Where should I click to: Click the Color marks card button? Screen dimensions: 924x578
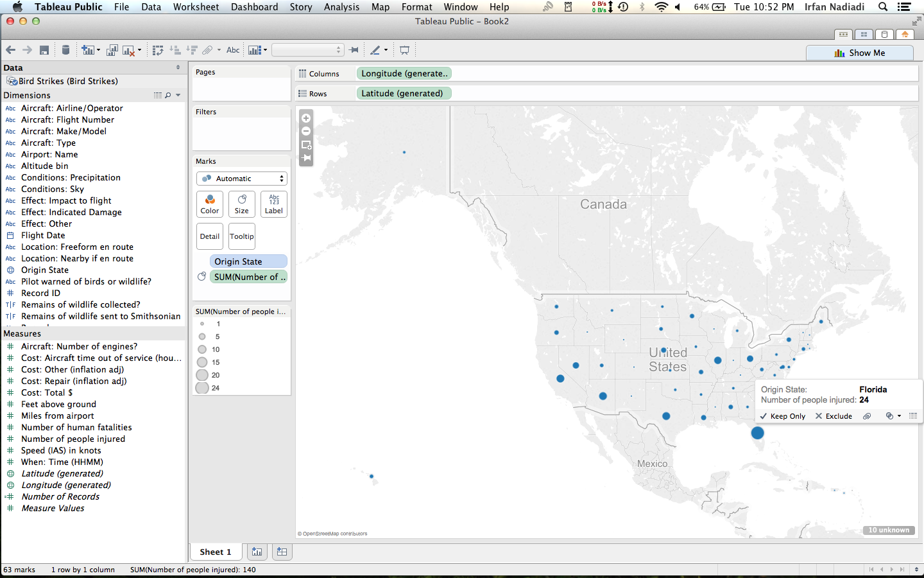pyautogui.click(x=210, y=204)
